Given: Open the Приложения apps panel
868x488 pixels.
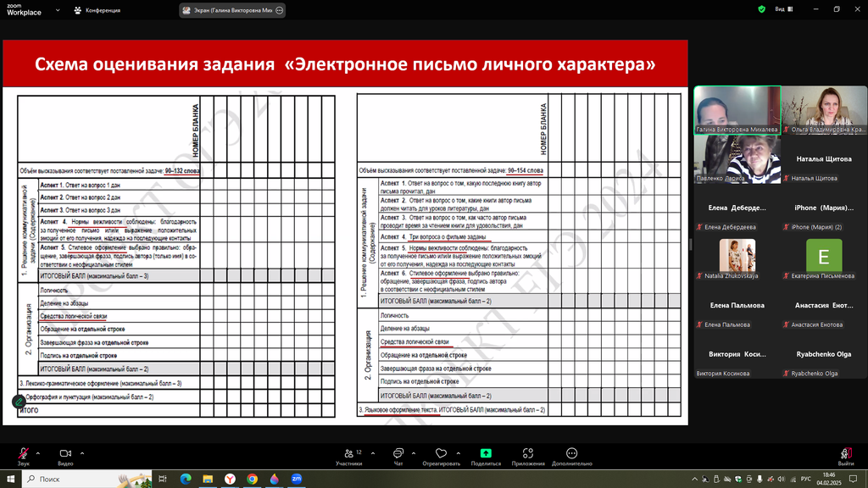Looking at the screenshot, I should 528,457.
